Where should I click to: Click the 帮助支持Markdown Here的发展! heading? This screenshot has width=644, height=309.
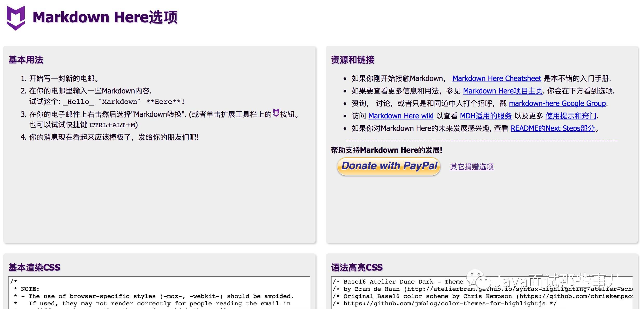tap(386, 150)
